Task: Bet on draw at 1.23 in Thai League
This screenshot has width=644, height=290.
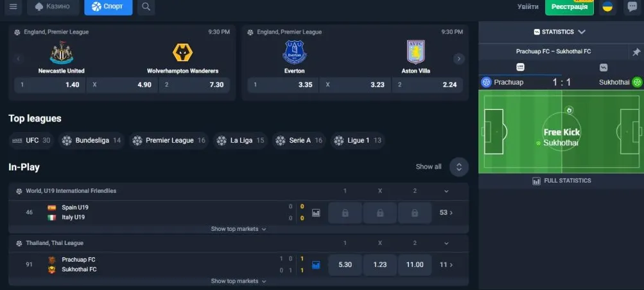Action: point(380,265)
